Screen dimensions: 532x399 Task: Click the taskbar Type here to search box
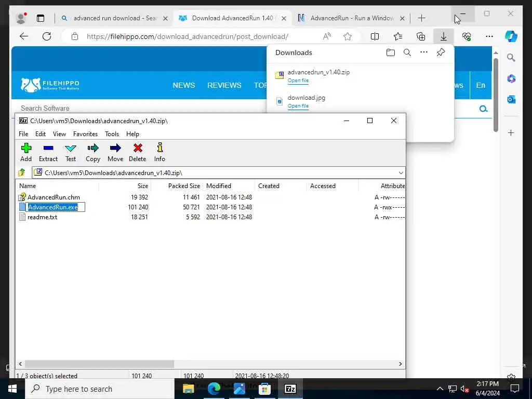[x=100, y=389]
